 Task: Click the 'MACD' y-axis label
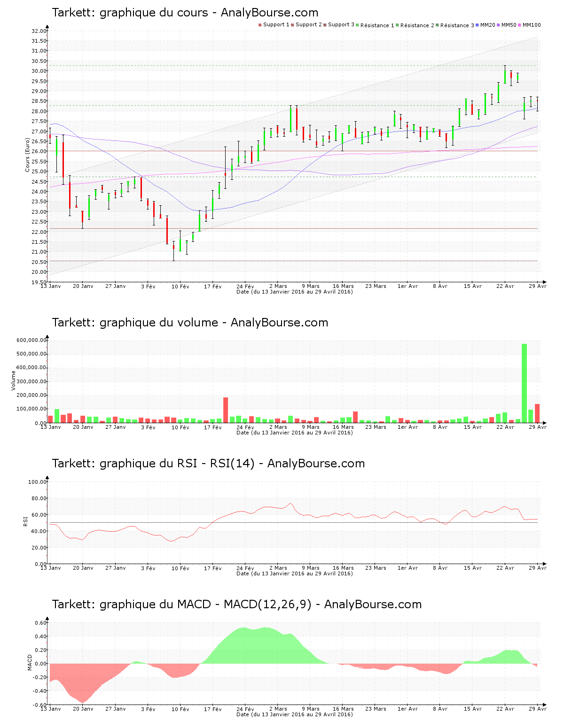tap(30, 662)
